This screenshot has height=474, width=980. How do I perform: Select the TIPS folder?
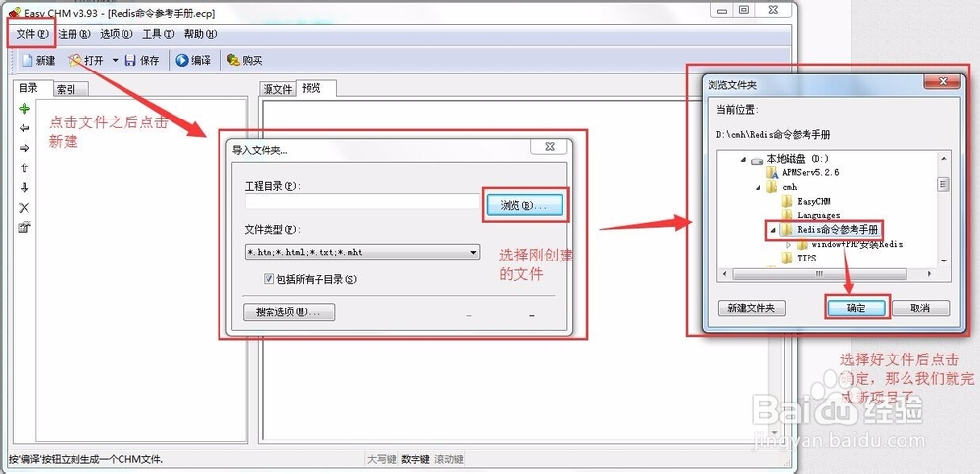click(807, 258)
